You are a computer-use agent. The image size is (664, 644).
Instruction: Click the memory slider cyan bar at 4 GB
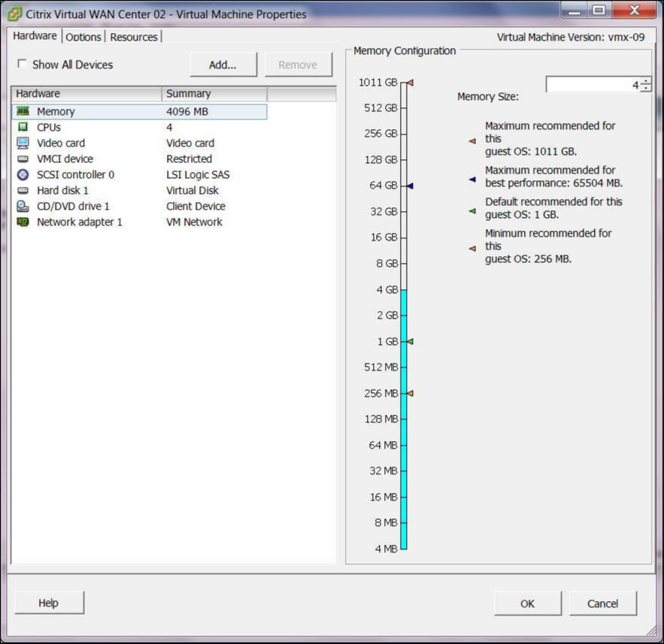404,290
